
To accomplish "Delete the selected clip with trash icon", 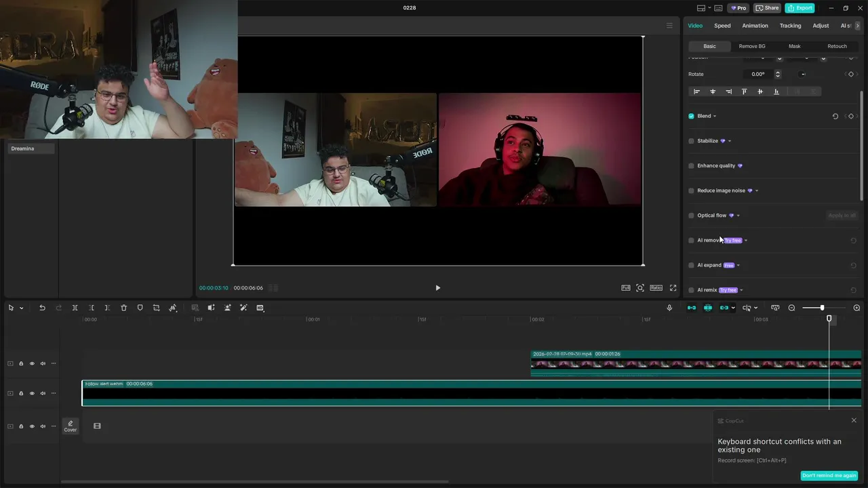I will pos(123,308).
